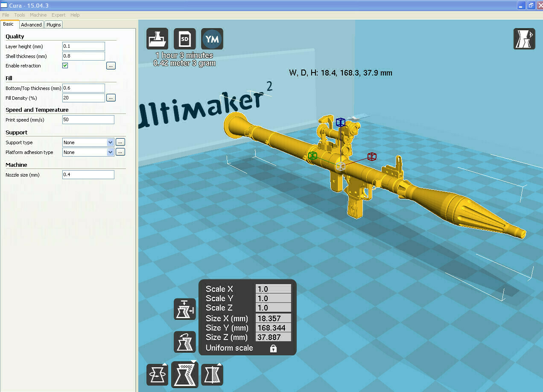Click the YM YouMagine share icon
The image size is (543, 392).
[212, 39]
